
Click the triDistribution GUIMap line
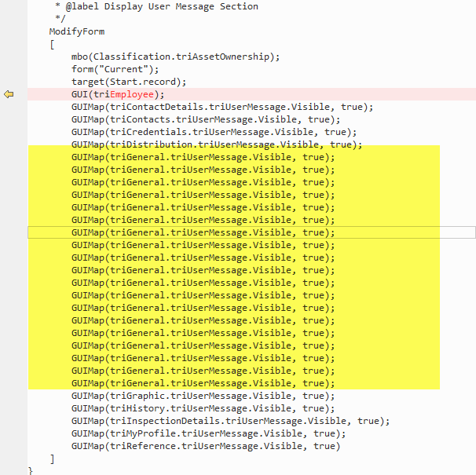(217, 144)
